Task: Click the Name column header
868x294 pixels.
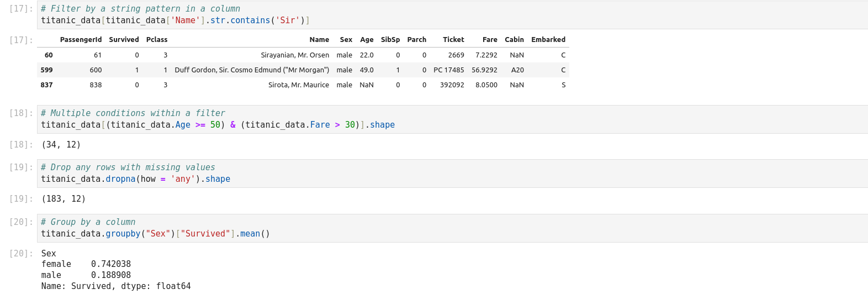Action: pyautogui.click(x=319, y=40)
